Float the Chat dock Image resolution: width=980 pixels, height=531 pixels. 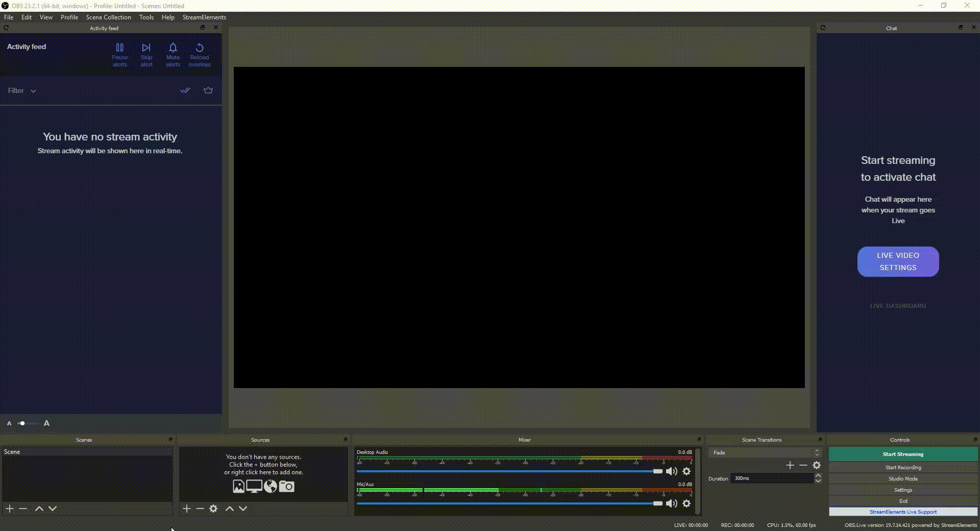[961, 28]
